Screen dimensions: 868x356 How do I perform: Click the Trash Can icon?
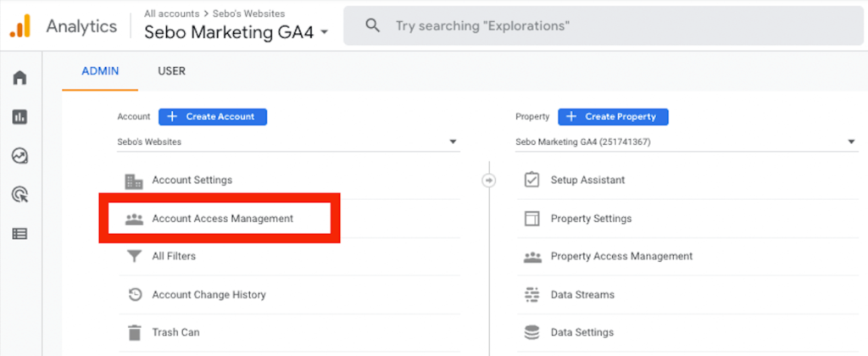(x=134, y=333)
